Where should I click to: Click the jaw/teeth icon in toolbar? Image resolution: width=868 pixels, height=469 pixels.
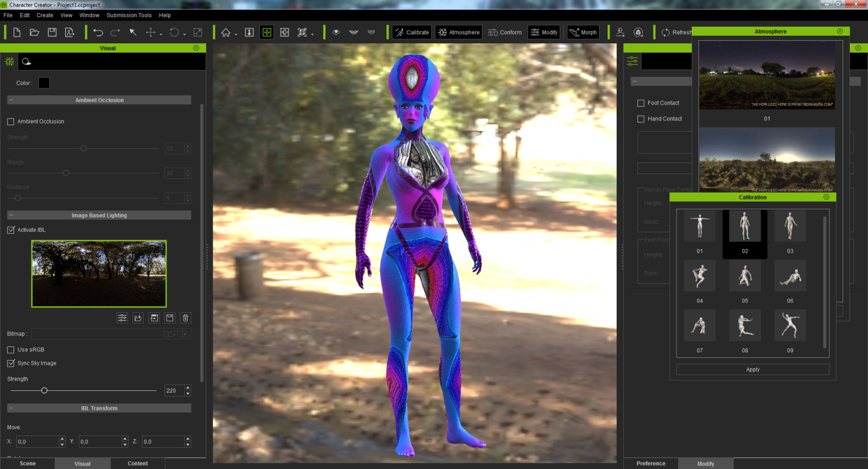[371, 33]
